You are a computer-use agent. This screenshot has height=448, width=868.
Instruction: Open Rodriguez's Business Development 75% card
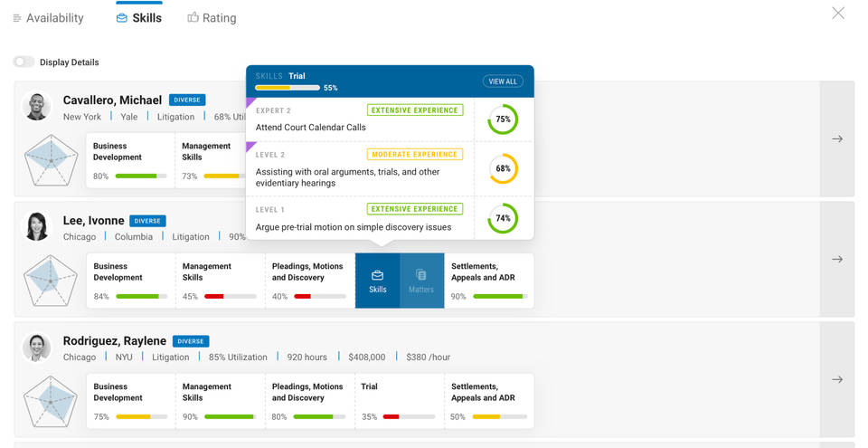click(131, 401)
